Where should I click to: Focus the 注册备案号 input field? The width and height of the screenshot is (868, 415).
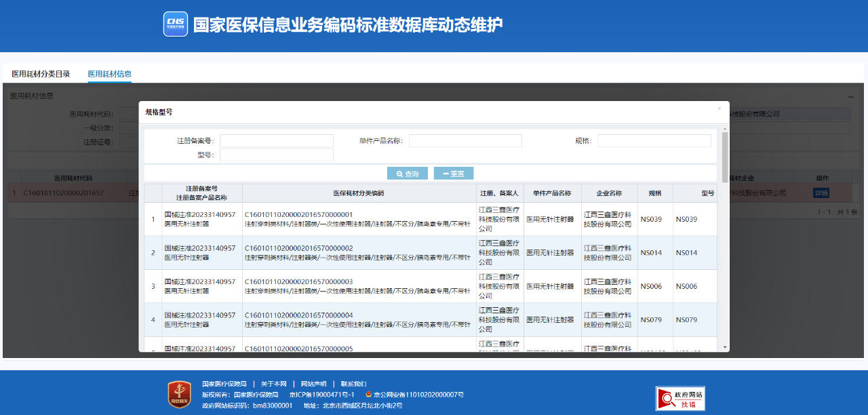point(277,141)
